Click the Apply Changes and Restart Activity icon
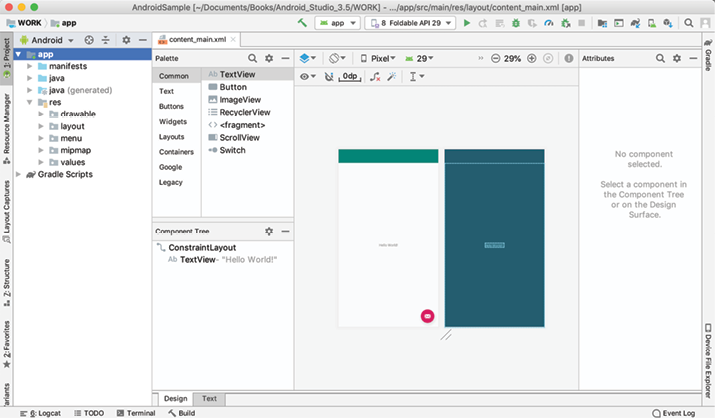715x418 pixels. coord(482,23)
